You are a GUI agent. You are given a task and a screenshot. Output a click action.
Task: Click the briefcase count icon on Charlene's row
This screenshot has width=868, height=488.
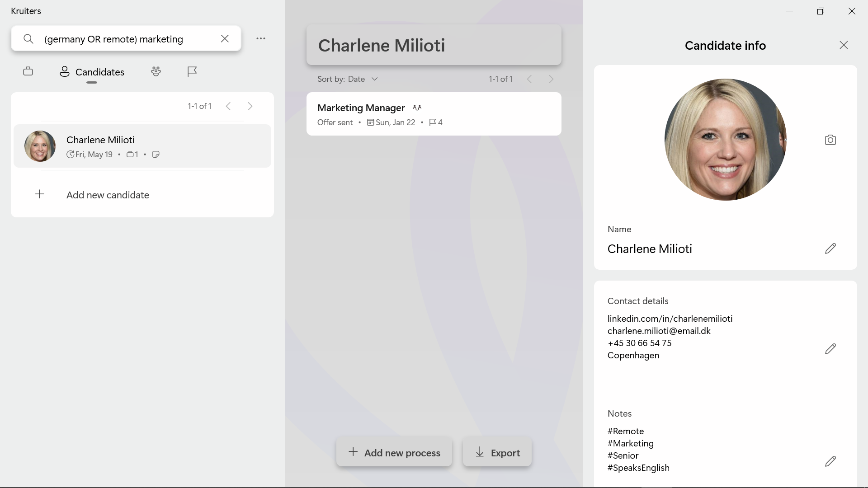(x=130, y=155)
